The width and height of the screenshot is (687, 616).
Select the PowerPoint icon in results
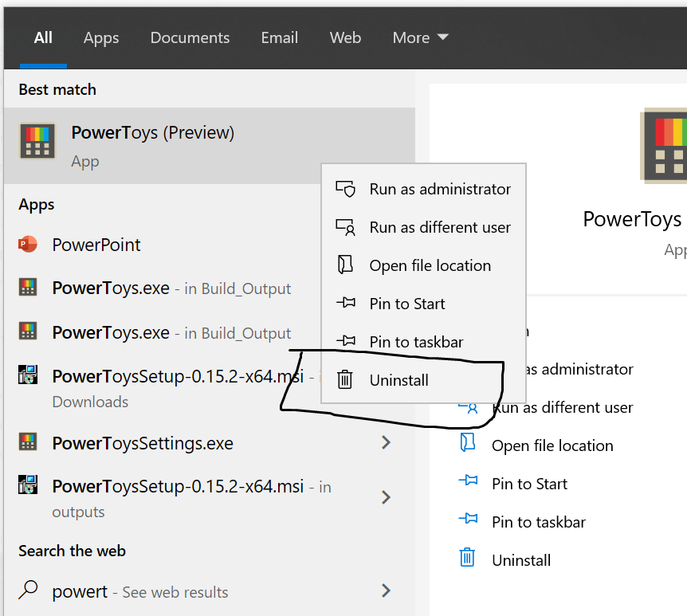(29, 245)
